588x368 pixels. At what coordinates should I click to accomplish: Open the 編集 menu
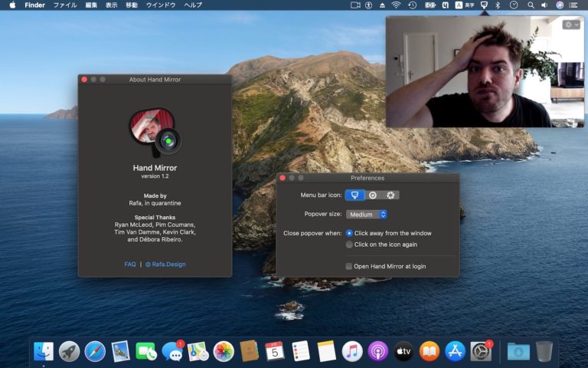[91, 5]
